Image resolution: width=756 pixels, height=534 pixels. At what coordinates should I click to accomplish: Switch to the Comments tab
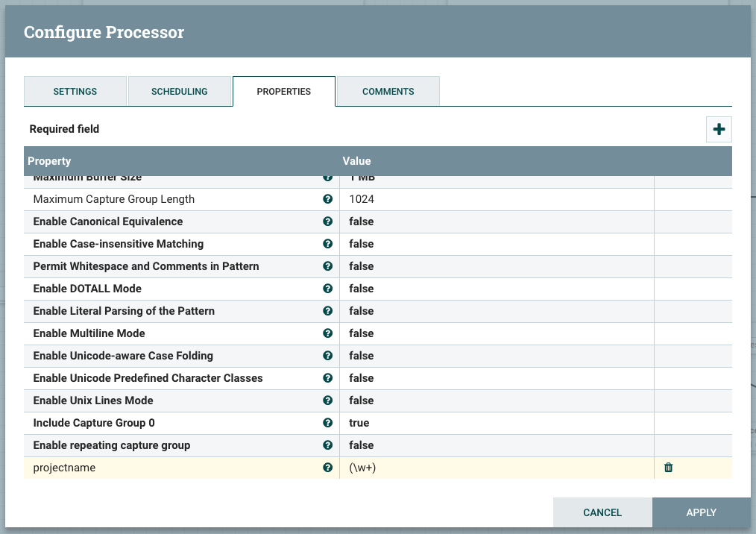click(x=388, y=91)
